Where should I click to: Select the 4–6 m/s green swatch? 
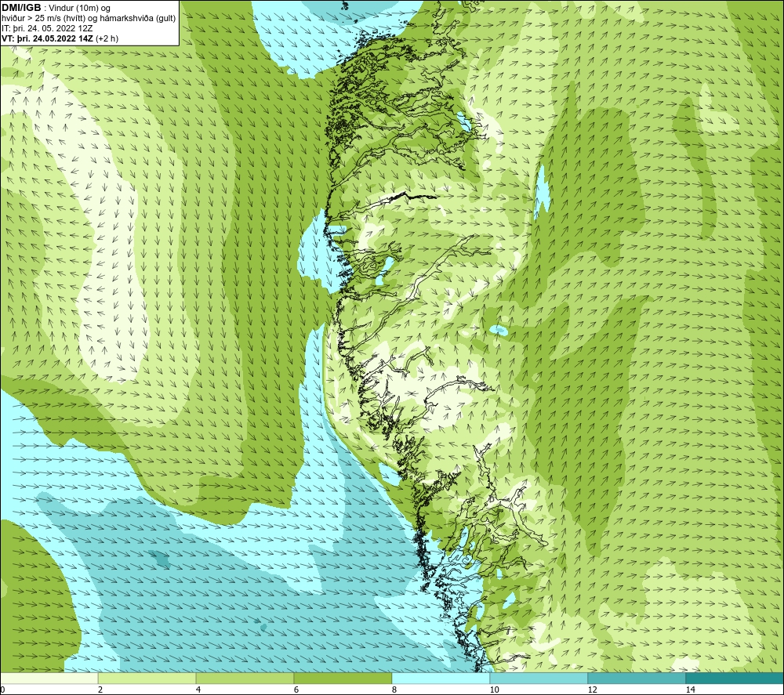click(x=245, y=678)
